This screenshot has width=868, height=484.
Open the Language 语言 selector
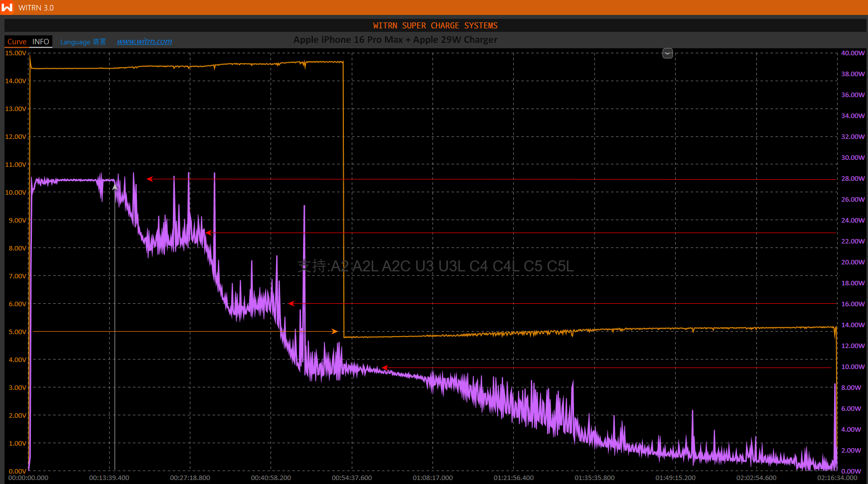point(83,42)
